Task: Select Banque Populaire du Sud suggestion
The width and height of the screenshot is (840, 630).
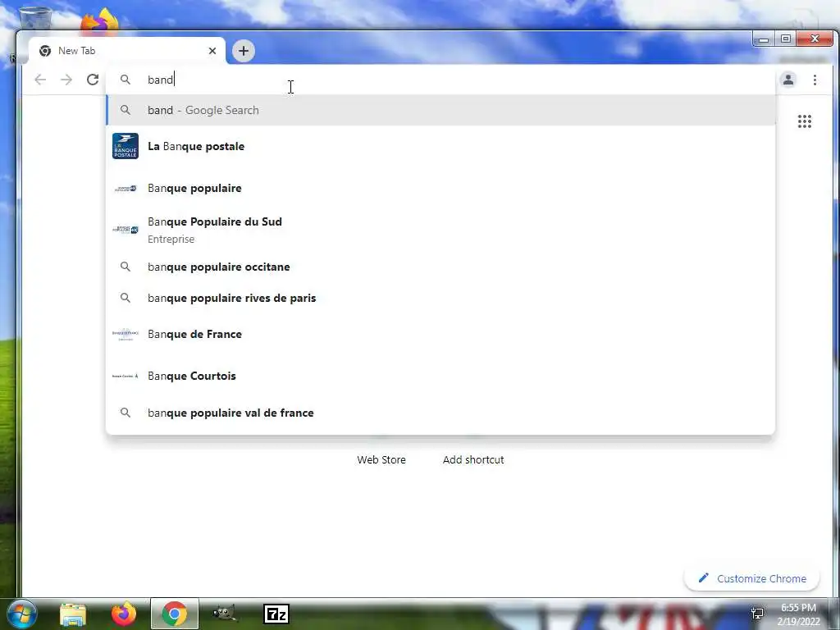Action: (441, 230)
